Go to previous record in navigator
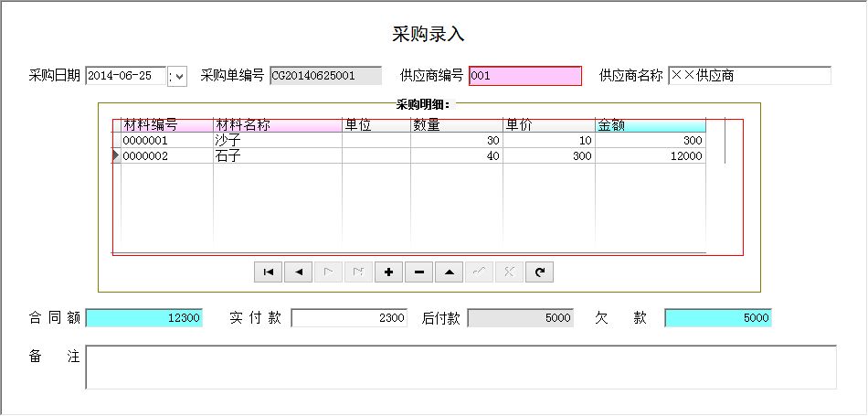The height and width of the screenshot is (416, 868). [299, 272]
